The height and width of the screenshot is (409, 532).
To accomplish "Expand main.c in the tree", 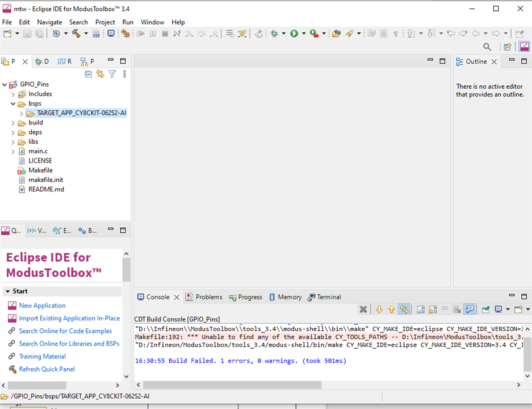I will point(13,152).
